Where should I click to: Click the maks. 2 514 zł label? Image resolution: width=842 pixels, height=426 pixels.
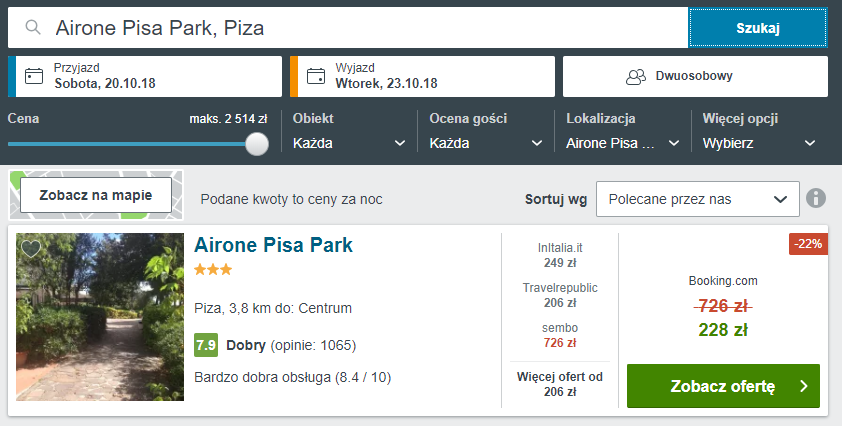click(228, 119)
